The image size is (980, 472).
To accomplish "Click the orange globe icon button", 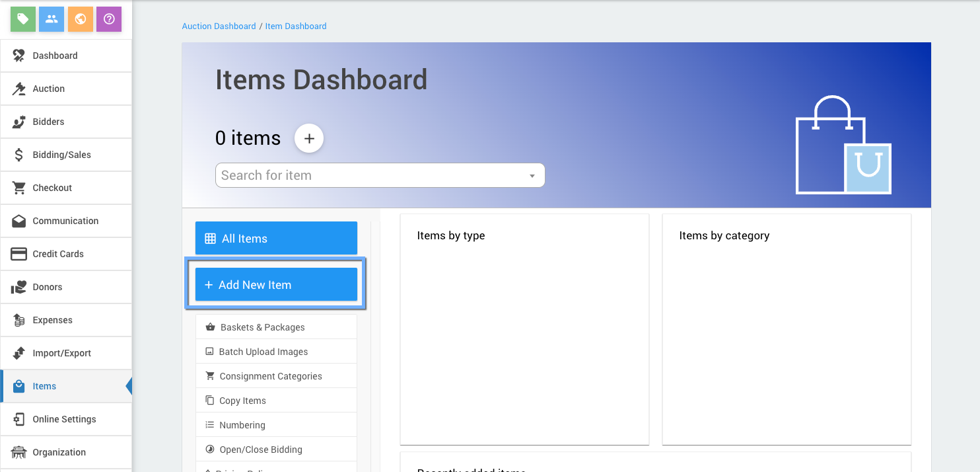I will point(81,19).
